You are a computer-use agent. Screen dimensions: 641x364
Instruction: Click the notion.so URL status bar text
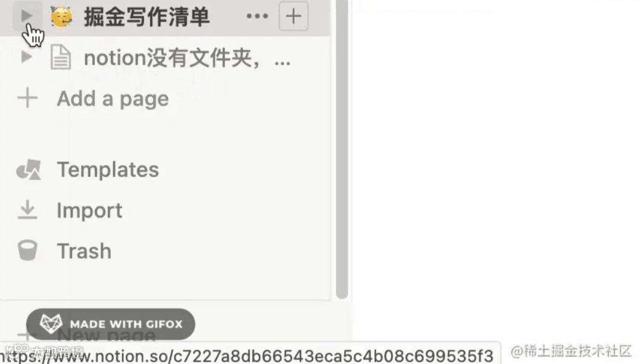(x=247, y=356)
